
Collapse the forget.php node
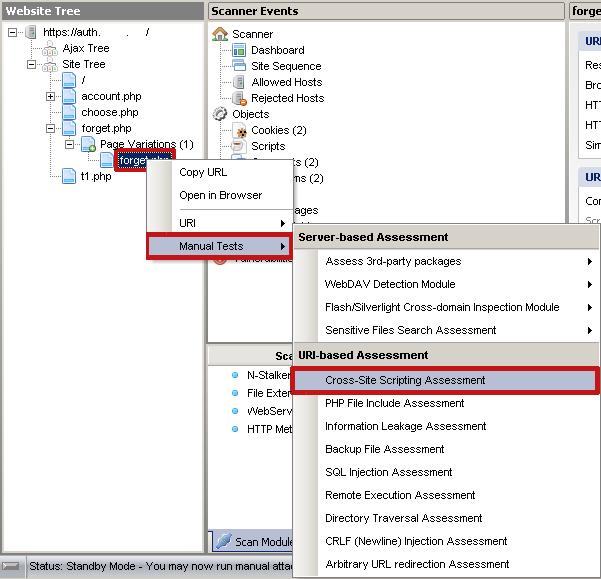point(50,128)
